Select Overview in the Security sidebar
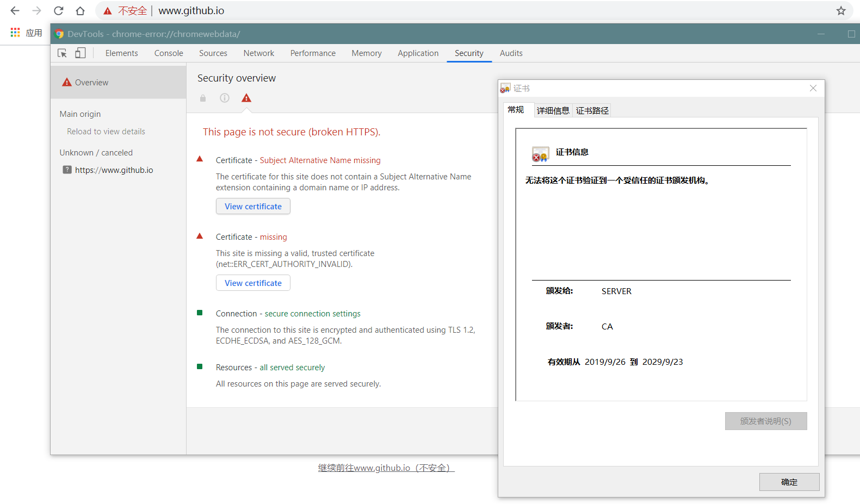860x504 pixels. coord(119,83)
